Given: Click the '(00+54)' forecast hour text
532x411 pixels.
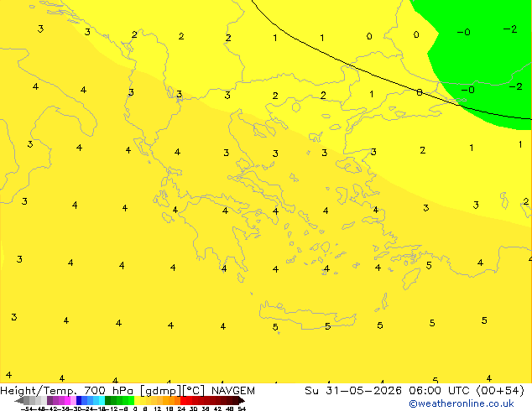Looking at the screenshot, I should coord(500,391).
